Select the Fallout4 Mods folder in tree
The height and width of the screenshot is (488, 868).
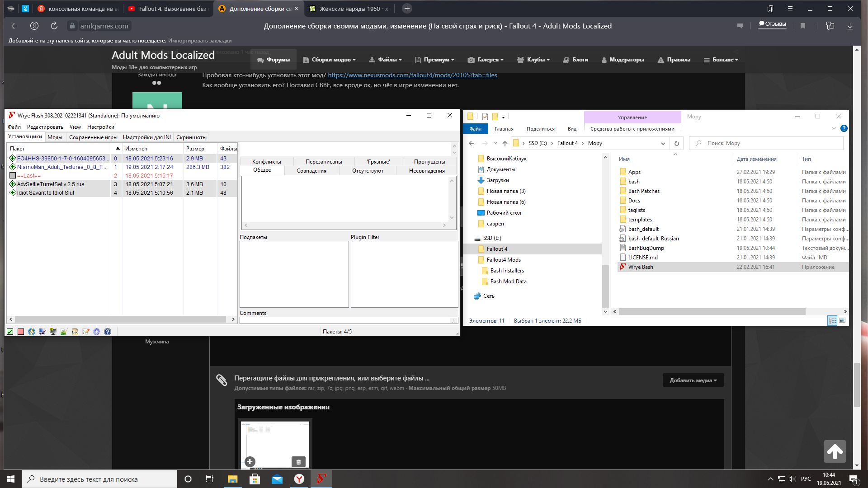click(x=503, y=260)
